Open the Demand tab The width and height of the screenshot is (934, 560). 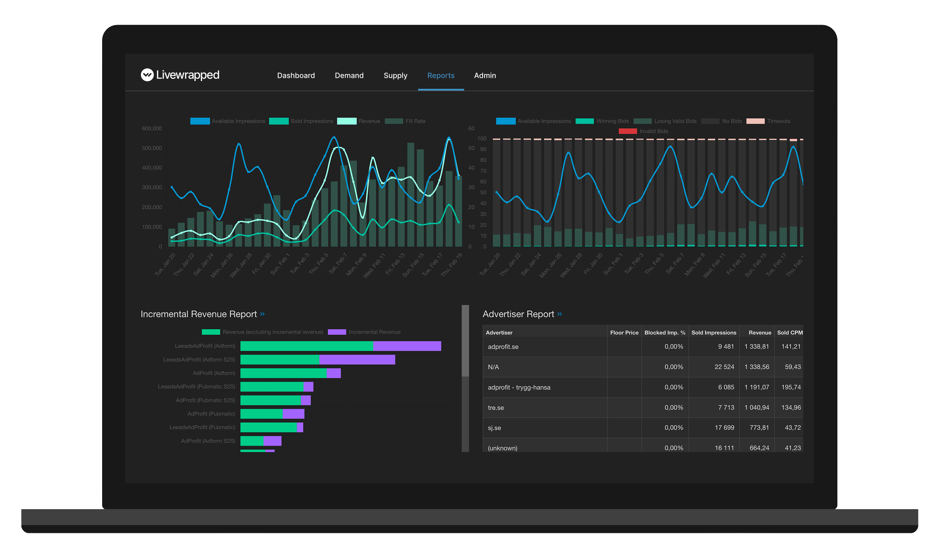click(x=349, y=75)
